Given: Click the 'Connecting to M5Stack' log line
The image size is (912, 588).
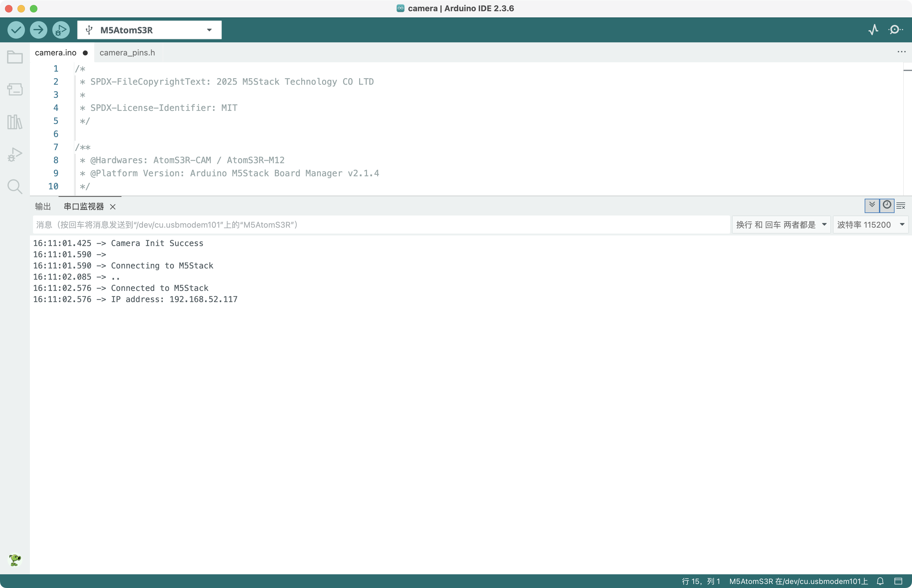Looking at the screenshot, I should point(123,266).
